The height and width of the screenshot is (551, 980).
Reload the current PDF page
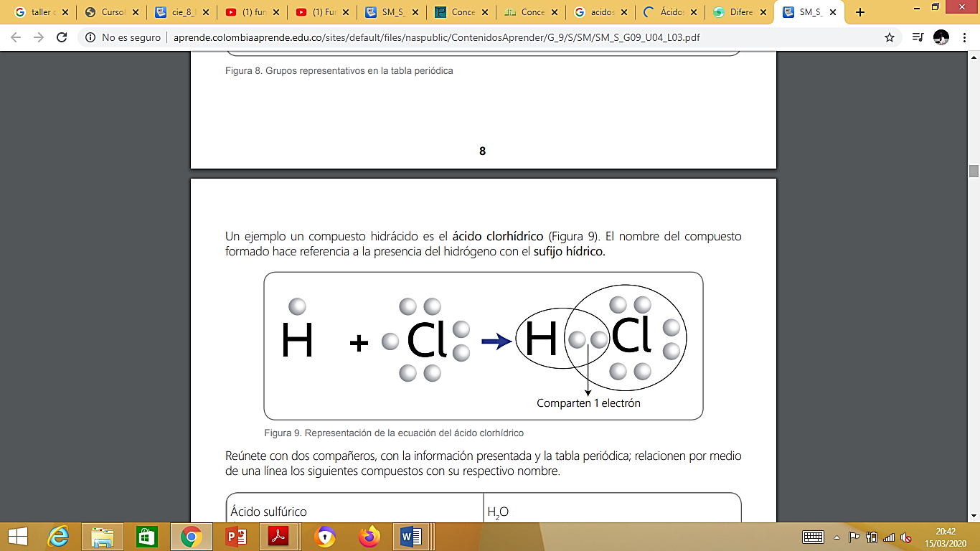pyautogui.click(x=62, y=37)
